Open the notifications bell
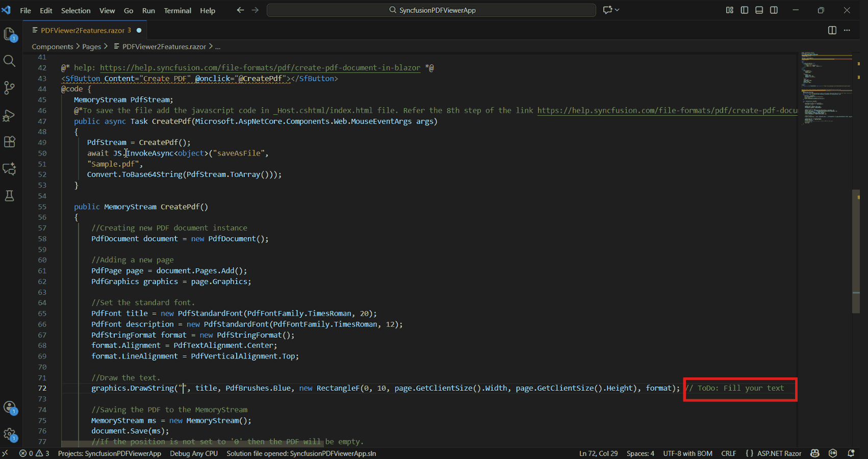This screenshot has width=868, height=459. [x=851, y=453]
